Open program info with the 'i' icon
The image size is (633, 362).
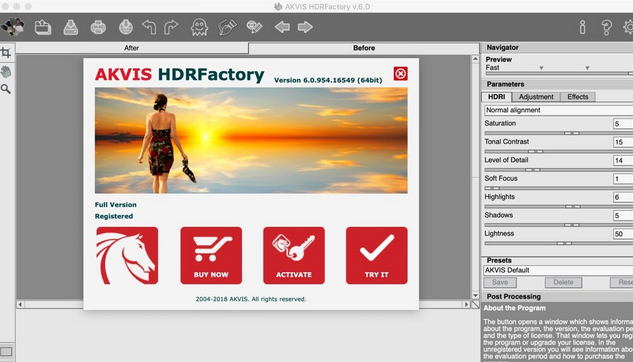[582, 27]
